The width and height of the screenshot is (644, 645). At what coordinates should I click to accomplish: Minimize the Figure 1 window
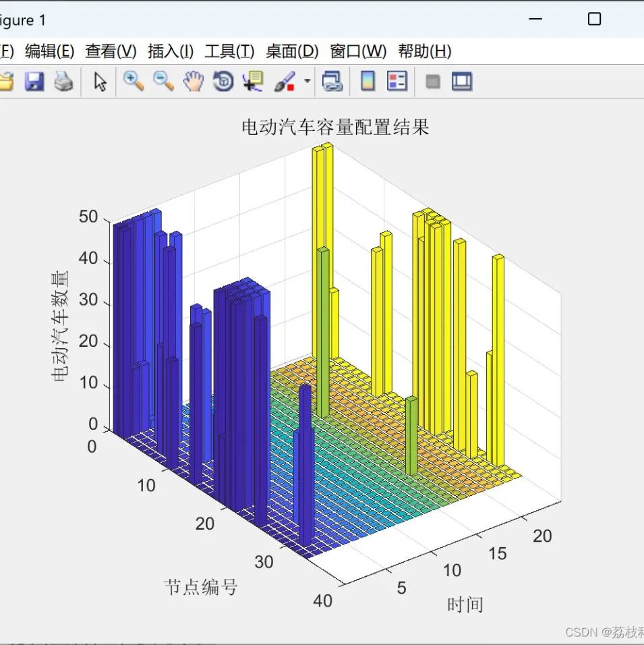point(535,19)
